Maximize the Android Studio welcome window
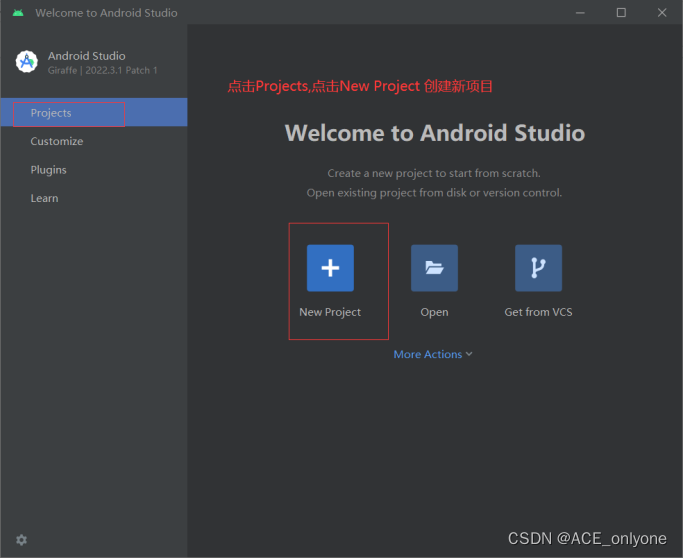Image resolution: width=683 pixels, height=558 pixels. click(x=621, y=13)
